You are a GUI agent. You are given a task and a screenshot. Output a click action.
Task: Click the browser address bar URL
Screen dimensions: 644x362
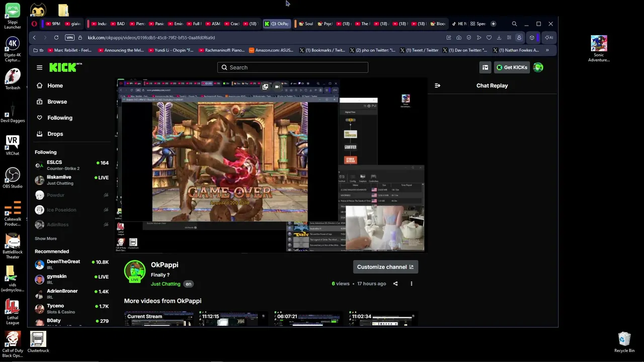pyautogui.click(x=151, y=38)
